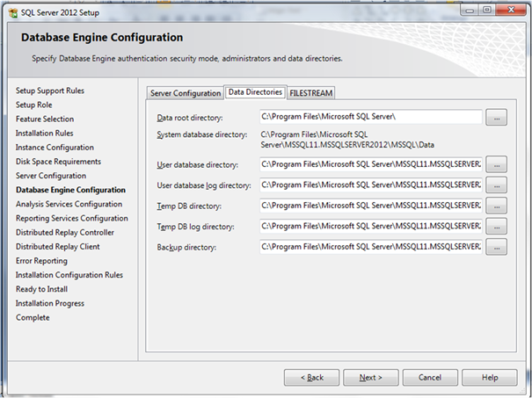Viewport: 532px width, 398px height.
Task: Click the Temp DB directory field
Action: click(x=371, y=206)
